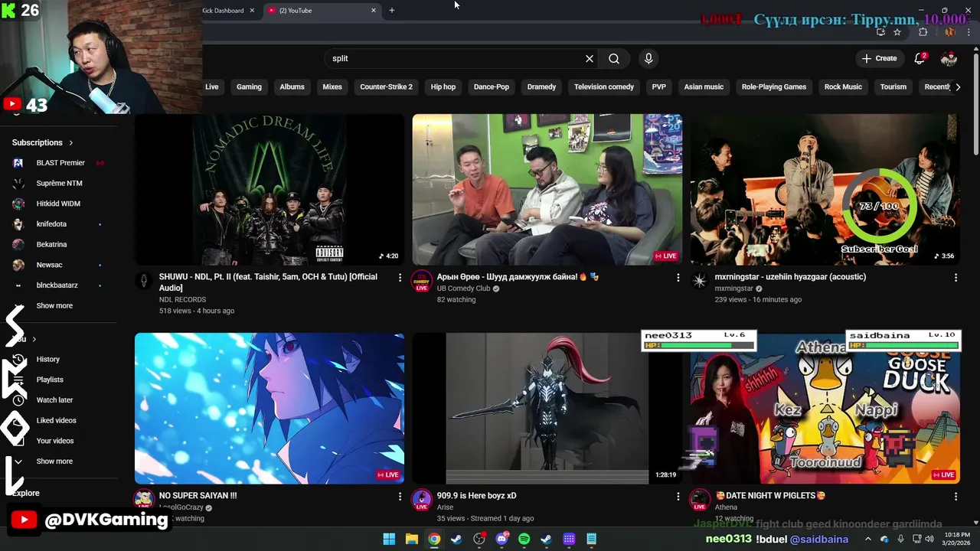Go to Watch later in the sidebar
This screenshot has height=551, width=980.
click(54, 400)
